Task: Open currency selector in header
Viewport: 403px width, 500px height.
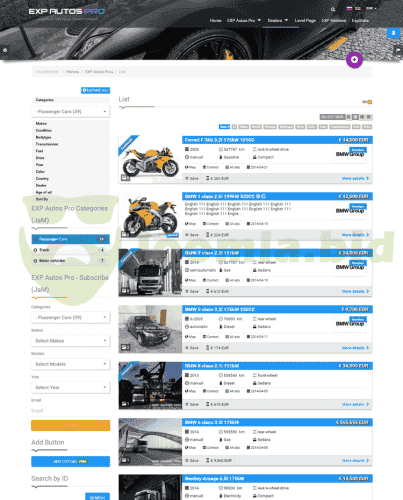Action: (x=371, y=8)
